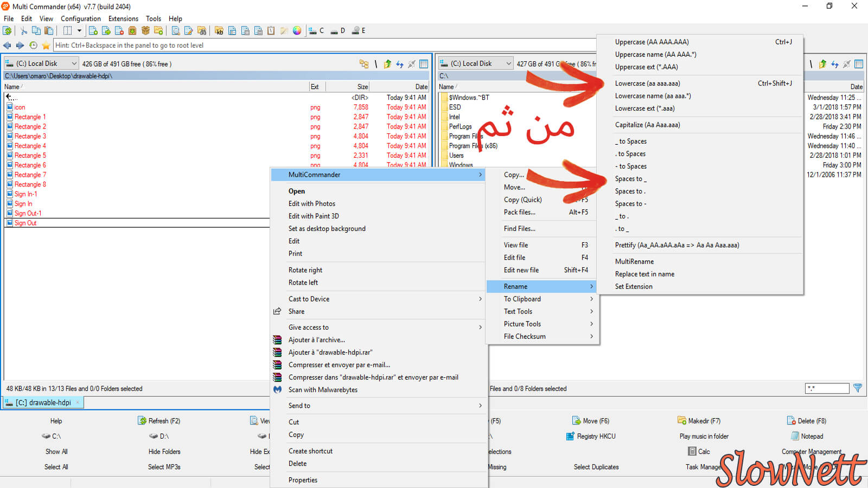868x488 pixels.
Task: Select the 'Sign In-1' file row
Action: (x=137, y=194)
